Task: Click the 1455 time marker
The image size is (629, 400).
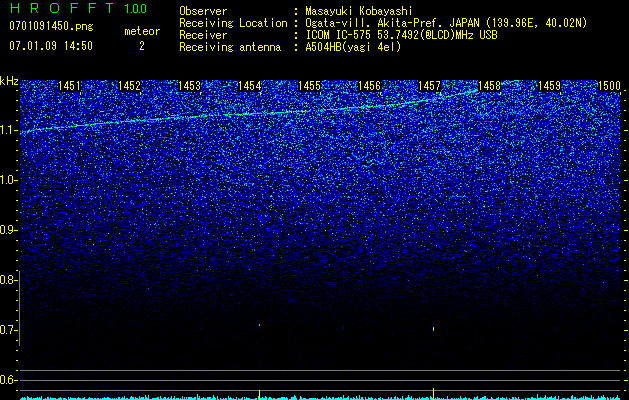Action: coord(309,86)
